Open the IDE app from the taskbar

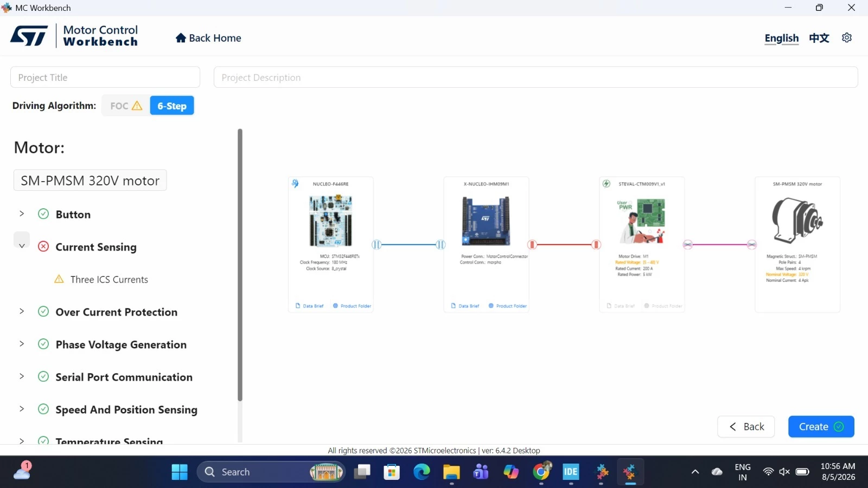(571, 472)
